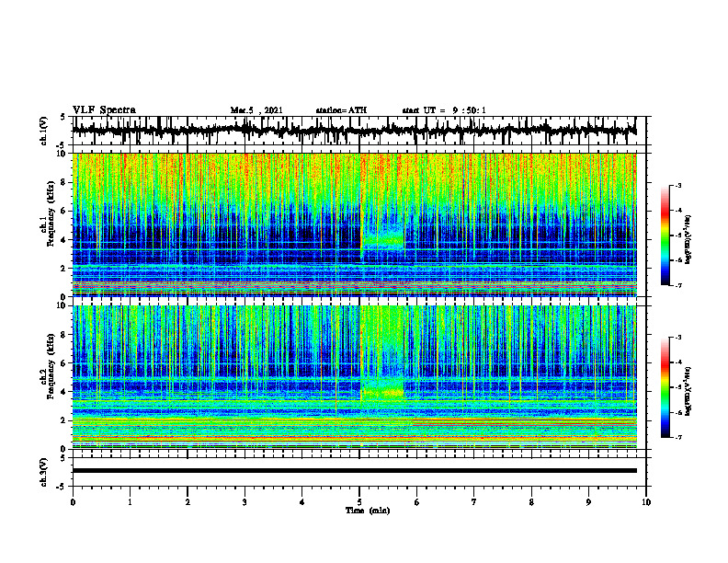Viewport: 728px width, 563px height.
Task: Click "-3" on ch.1 color scale
Action: pos(677,186)
